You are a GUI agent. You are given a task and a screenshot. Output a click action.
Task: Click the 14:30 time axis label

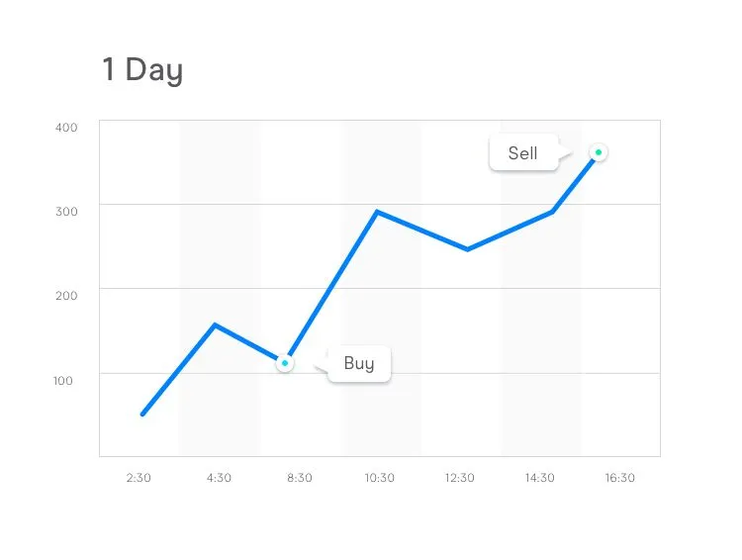(x=539, y=478)
